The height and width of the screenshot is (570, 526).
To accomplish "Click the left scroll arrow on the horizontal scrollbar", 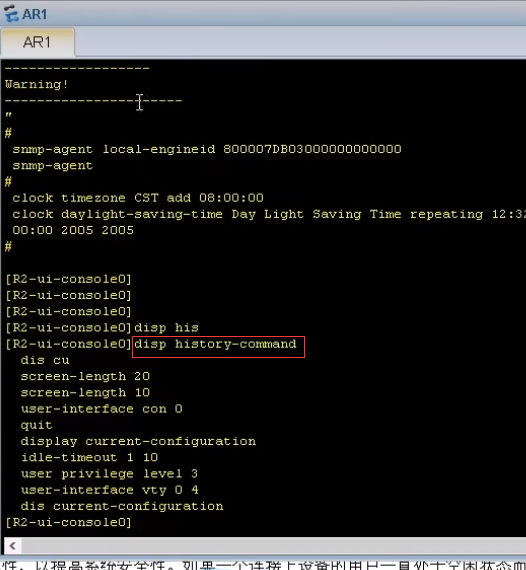I will pyautogui.click(x=13, y=545).
